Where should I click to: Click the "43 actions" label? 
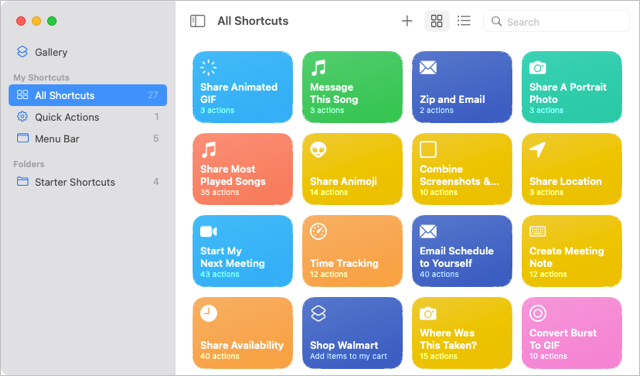pos(220,274)
